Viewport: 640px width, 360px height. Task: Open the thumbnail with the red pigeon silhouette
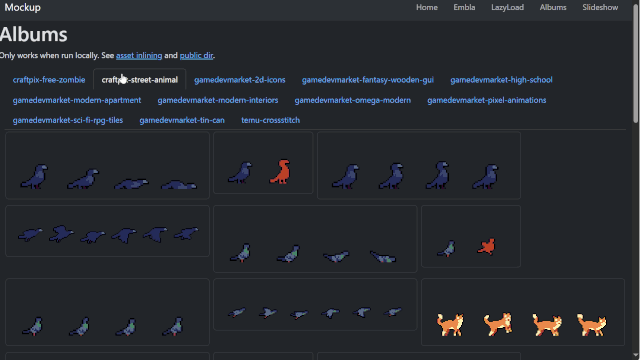(x=471, y=236)
